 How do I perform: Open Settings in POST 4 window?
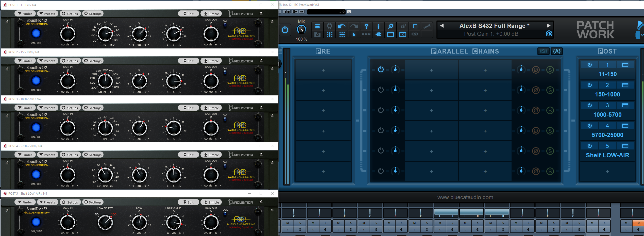[93, 155]
